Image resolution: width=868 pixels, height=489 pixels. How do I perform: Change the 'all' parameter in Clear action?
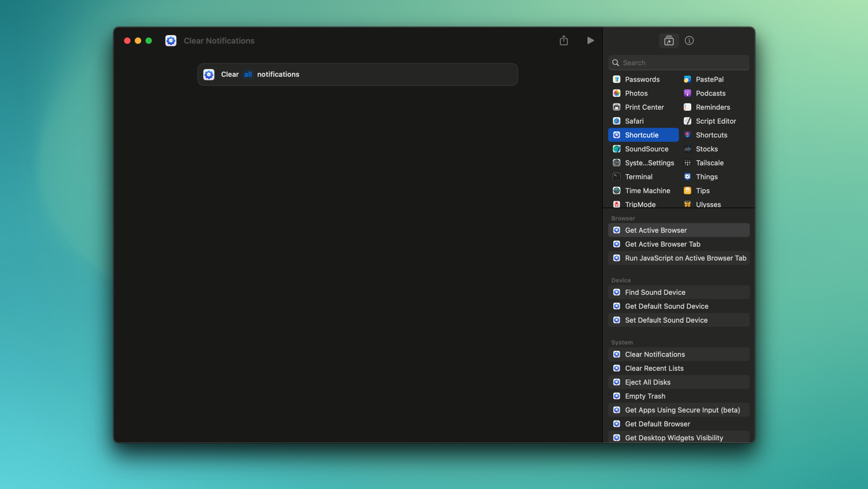click(x=248, y=74)
